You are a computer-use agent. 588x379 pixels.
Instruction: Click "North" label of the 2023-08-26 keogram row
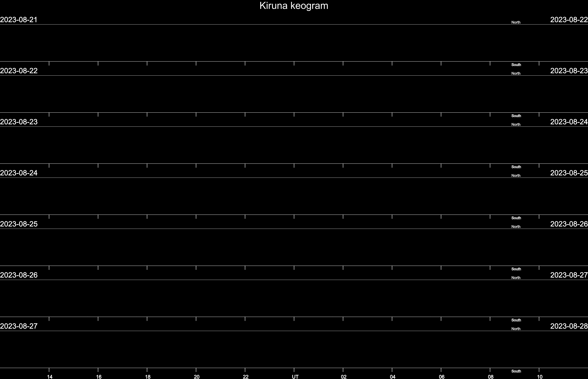[516, 278]
